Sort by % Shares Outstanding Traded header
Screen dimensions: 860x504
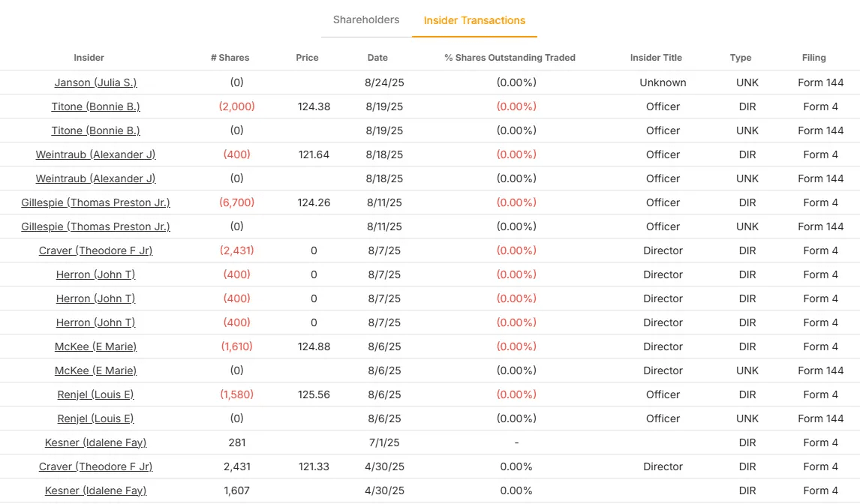coord(510,58)
